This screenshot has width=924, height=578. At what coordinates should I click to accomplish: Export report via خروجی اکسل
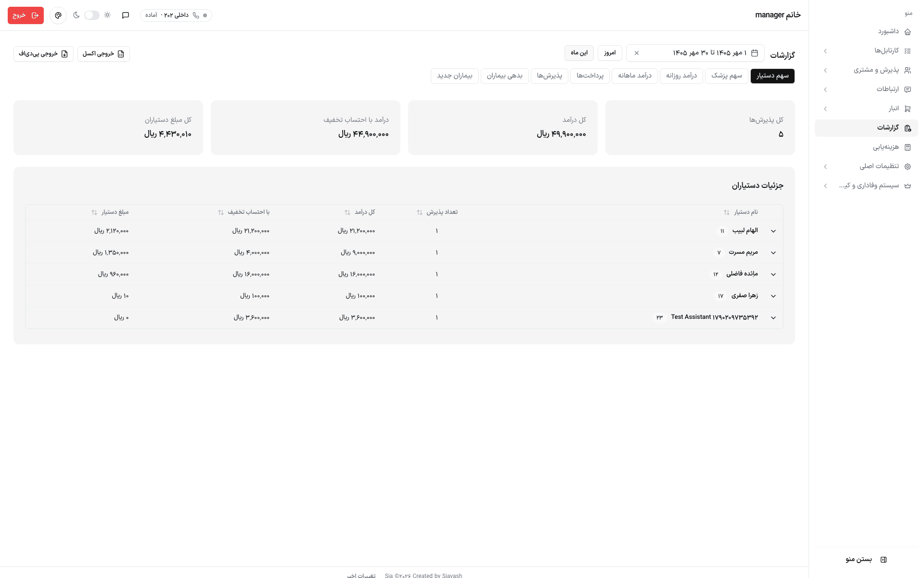[103, 54]
